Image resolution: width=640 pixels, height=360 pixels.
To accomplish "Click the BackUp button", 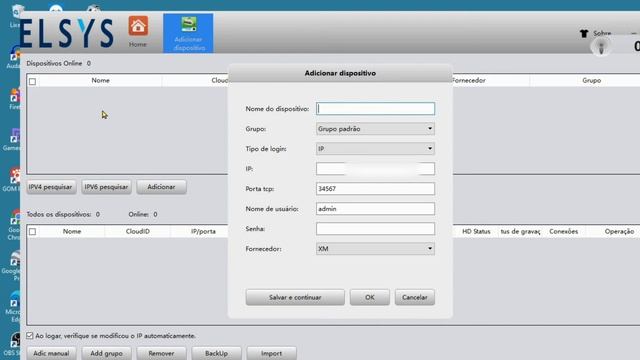I will click(x=216, y=353).
